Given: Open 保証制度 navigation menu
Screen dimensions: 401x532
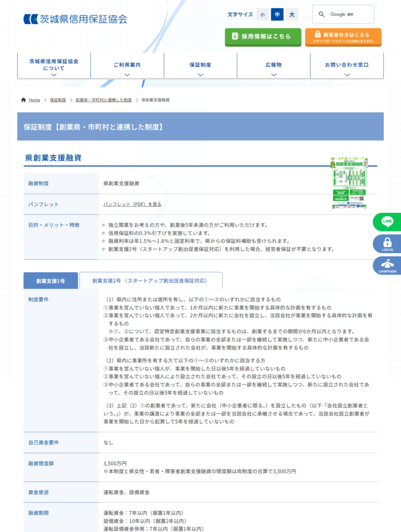Looking at the screenshot, I should (x=201, y=65).
